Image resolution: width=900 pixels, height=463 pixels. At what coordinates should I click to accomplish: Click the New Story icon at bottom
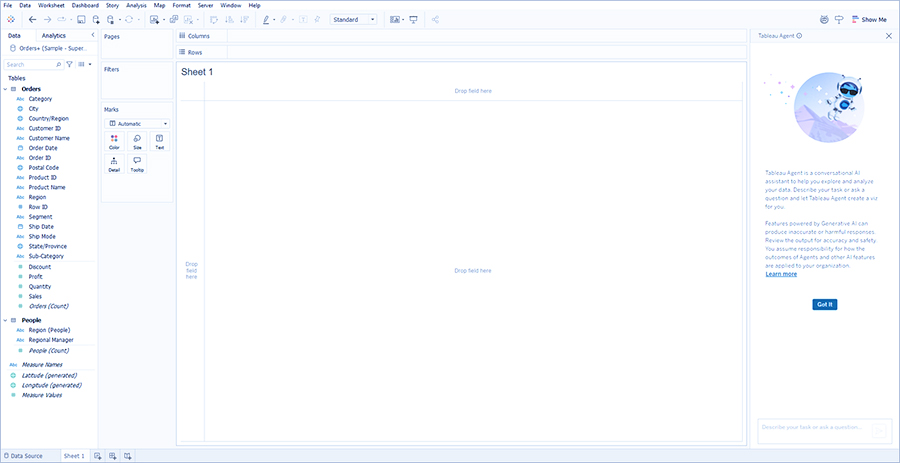128,456
